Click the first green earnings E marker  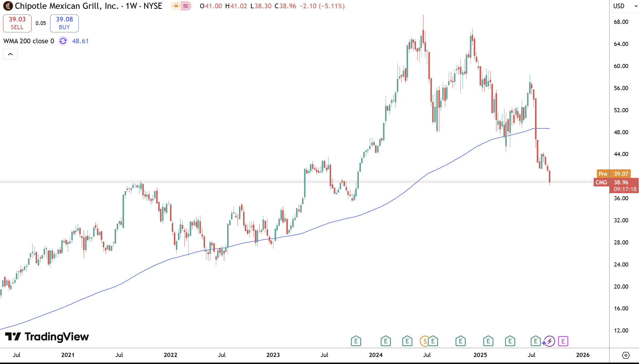356,341
